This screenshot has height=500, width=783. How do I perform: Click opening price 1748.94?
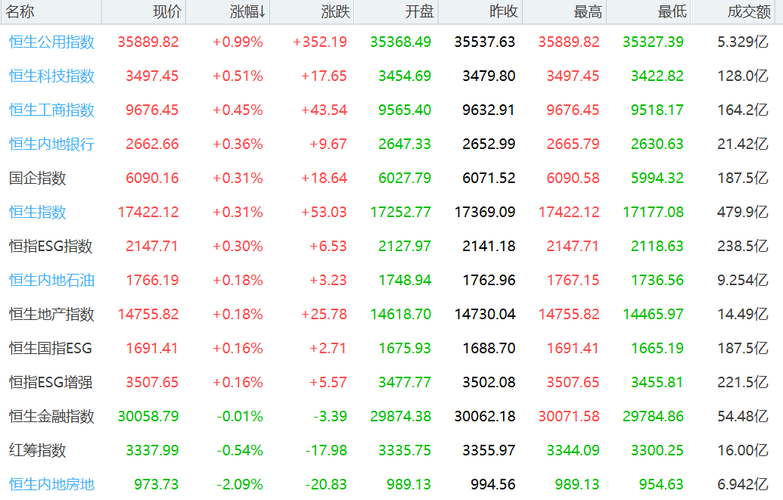click(404, 280)
